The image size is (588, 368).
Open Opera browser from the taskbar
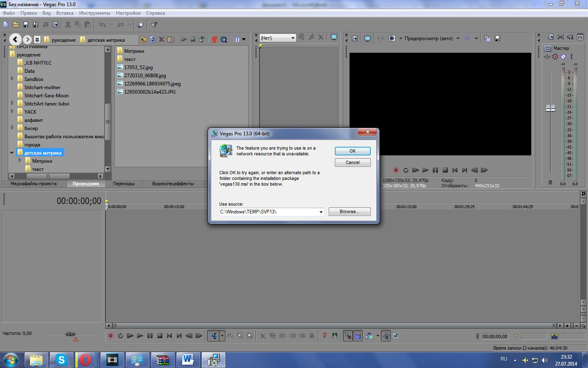pyautogui.click(x=85, y=360)
